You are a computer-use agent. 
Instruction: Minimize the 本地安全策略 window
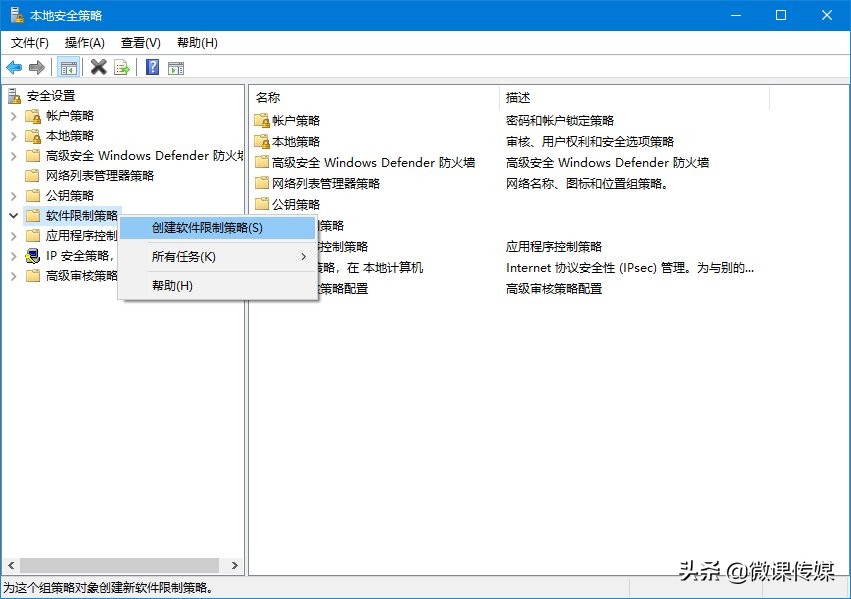[x=736, y=15]
